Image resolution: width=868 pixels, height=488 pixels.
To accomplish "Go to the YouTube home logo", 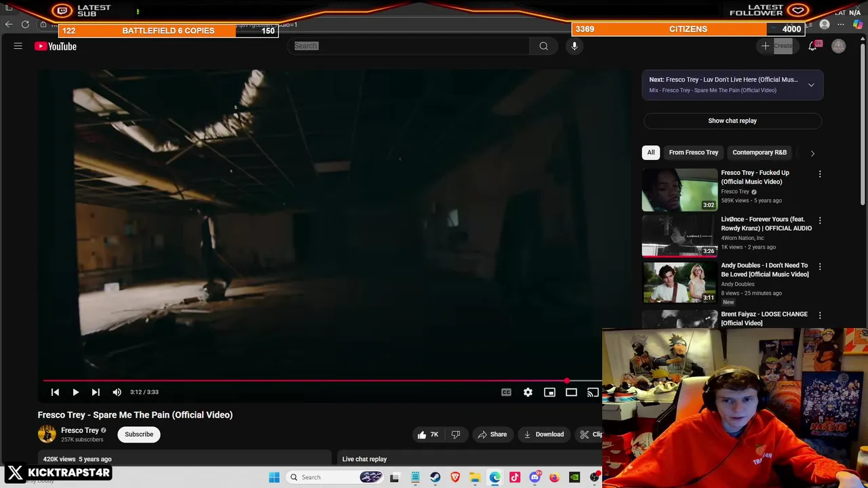I will click(56, 46).
